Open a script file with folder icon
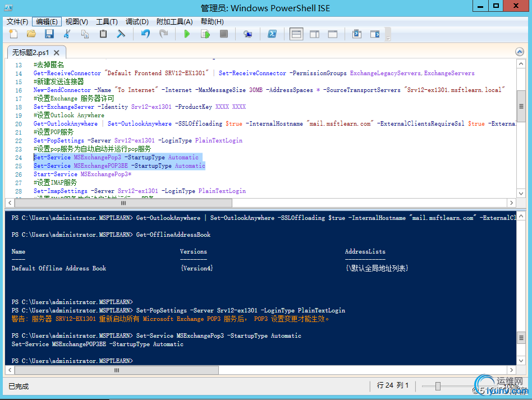The width and height of the screenshot is (532, 400). point(31,34)
